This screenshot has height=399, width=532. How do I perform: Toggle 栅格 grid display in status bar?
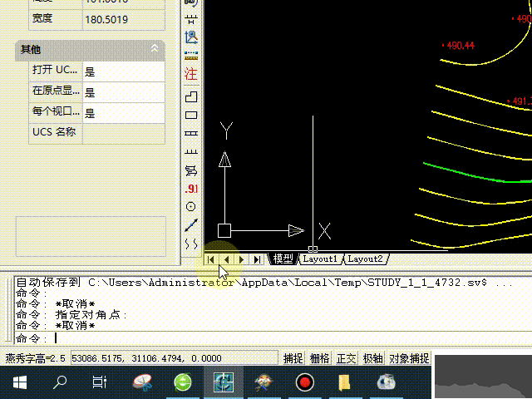tap(319, 358)
